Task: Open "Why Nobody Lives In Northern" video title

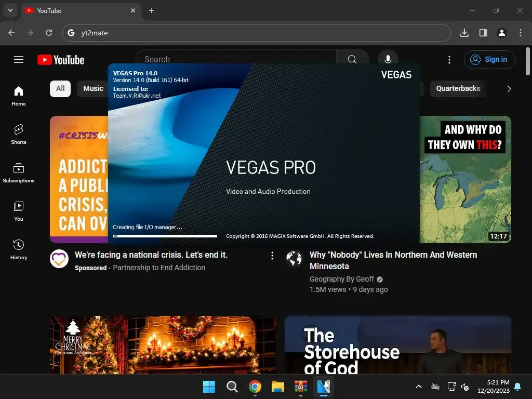Action: pyautogui.click(x=393, y=260)
